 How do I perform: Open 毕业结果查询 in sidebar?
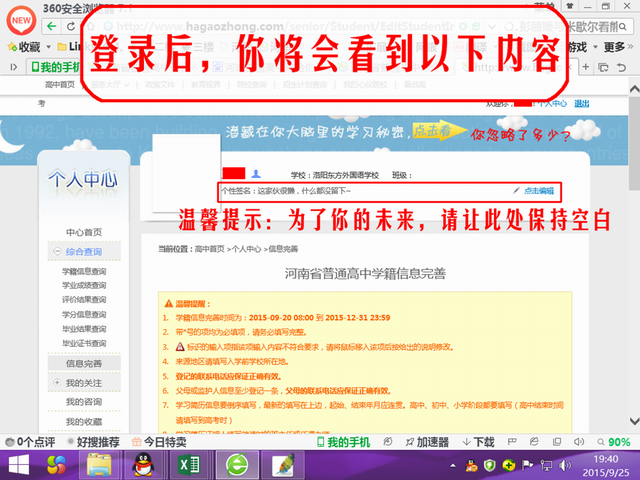pos(84,329)
